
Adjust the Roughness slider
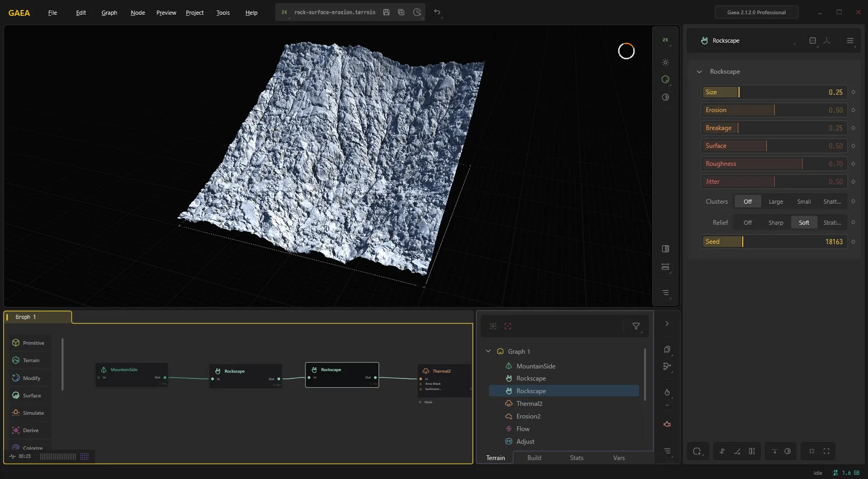(x=774, y=164)
